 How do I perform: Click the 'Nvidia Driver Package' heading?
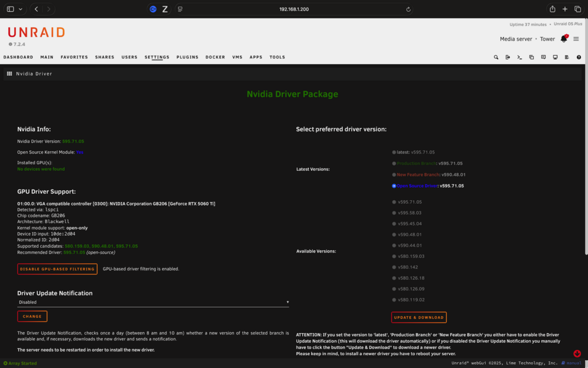coord(292,94)
